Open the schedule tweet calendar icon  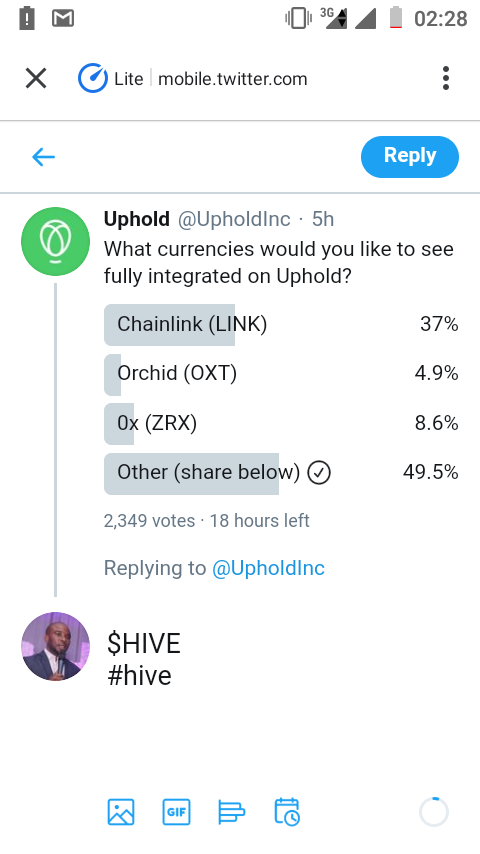tap(287, 812)
